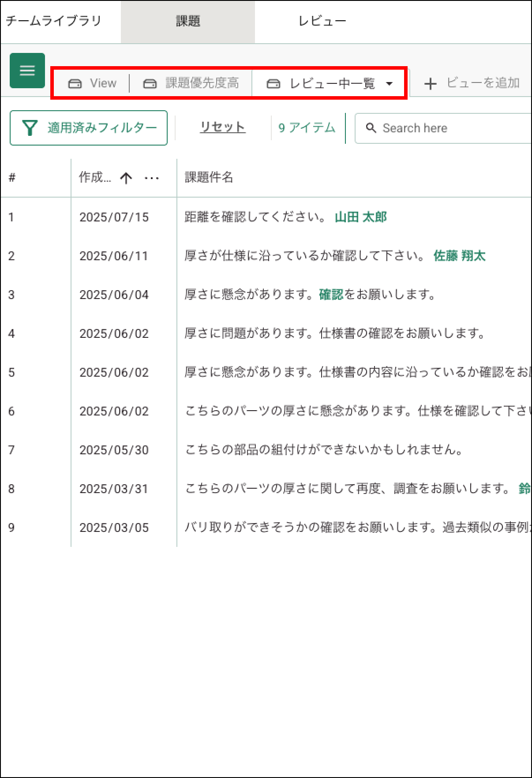Click the 山田 太郎 mention link
The image size is (532, 778).
360,217
